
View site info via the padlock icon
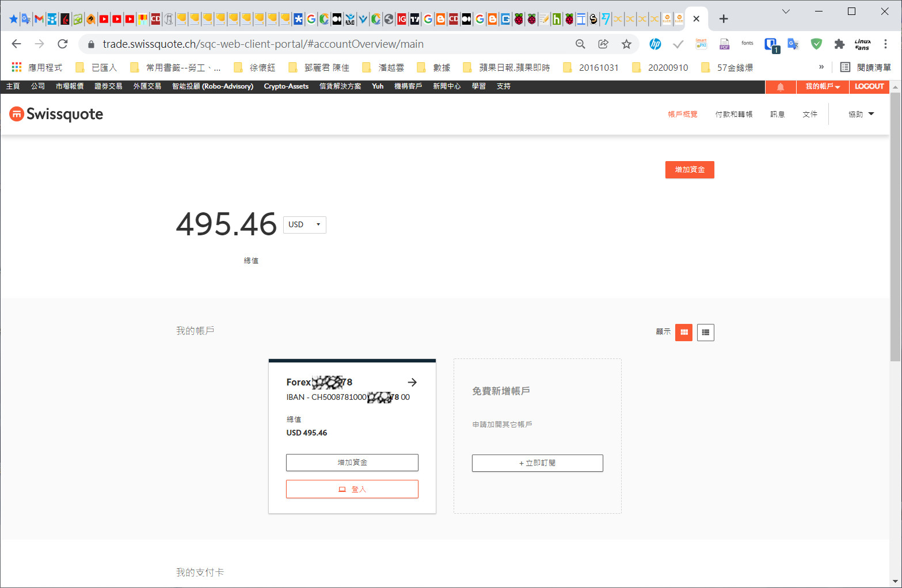[91, 44]
